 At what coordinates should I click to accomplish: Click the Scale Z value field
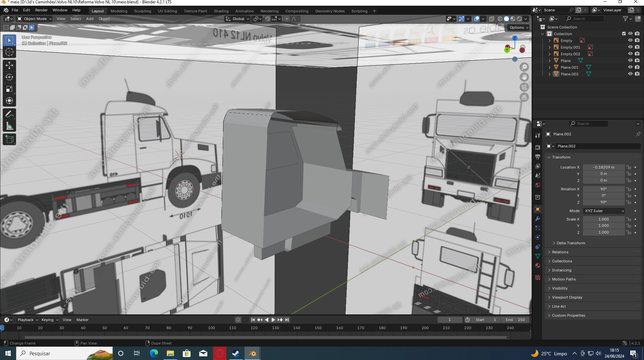[x=604, y=232]
